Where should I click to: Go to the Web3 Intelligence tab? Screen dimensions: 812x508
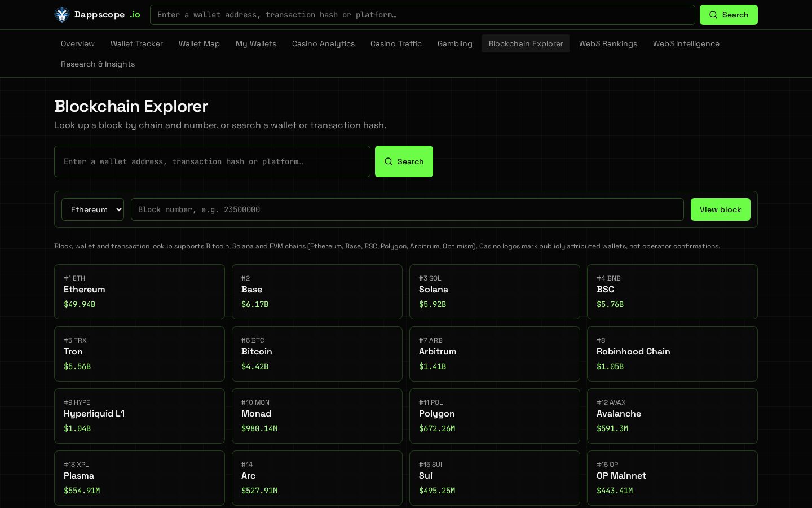coord(686,43)
